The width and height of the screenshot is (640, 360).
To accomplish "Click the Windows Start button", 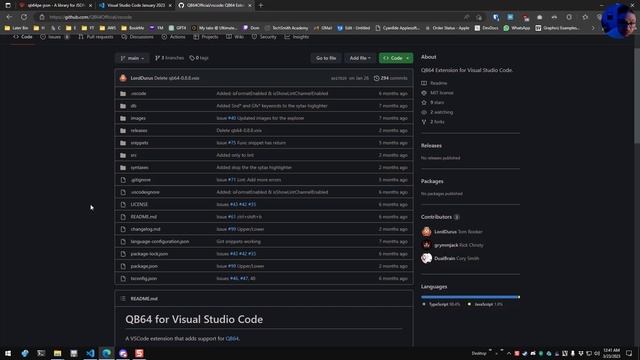I will point(8,353).
